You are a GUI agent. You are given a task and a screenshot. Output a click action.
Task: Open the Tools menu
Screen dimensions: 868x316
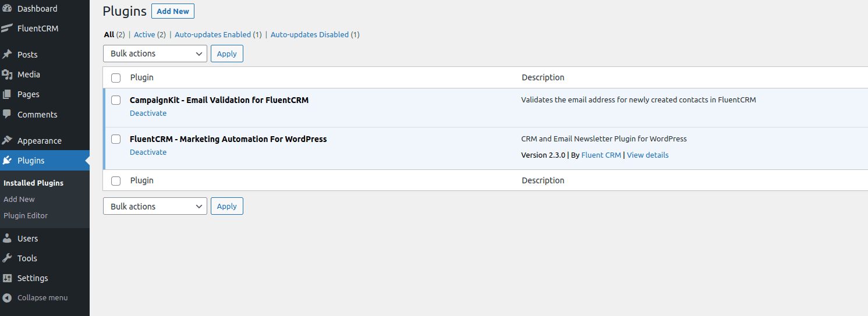pyautogui.click(x=45, y=258)
